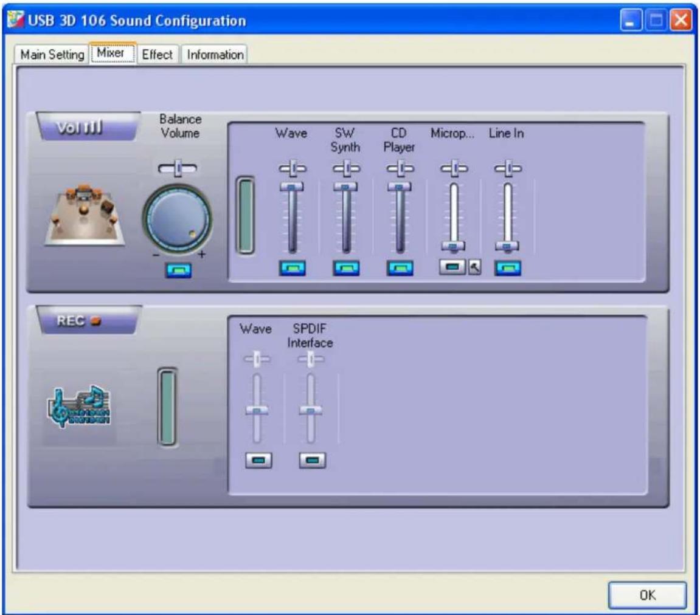Open the Information tab
The width and height of the screenshot is (700, 615).
coord(215,55)
